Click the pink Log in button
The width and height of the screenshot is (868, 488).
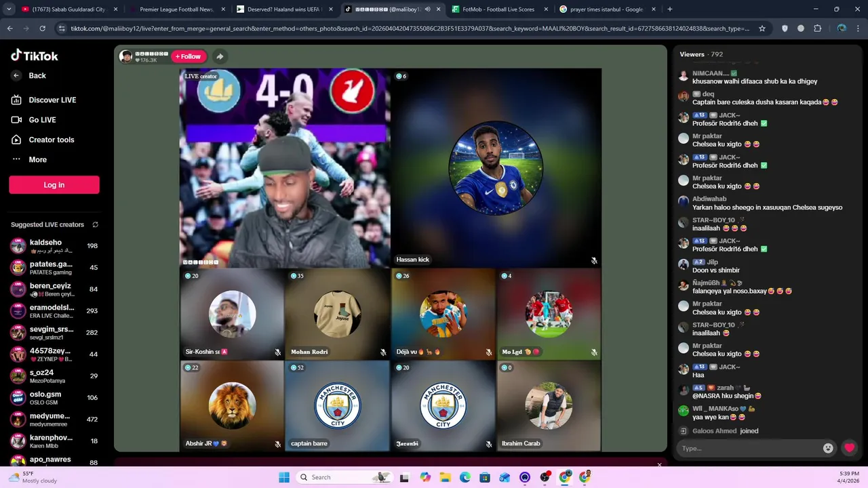click(54, 185)
